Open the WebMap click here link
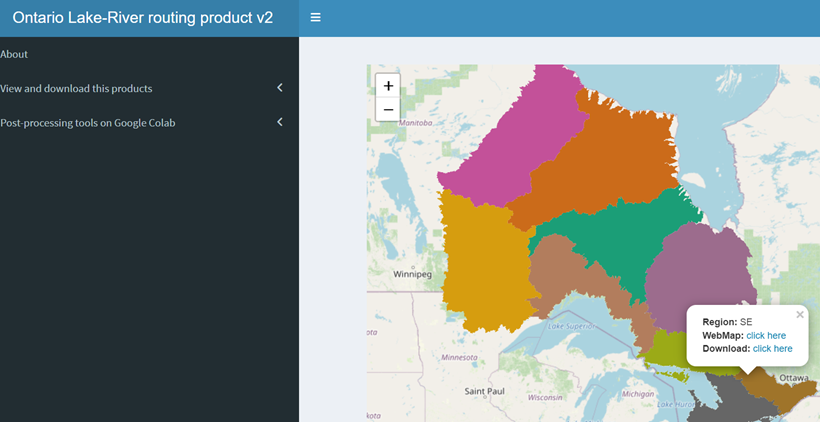 coord(765,335)
